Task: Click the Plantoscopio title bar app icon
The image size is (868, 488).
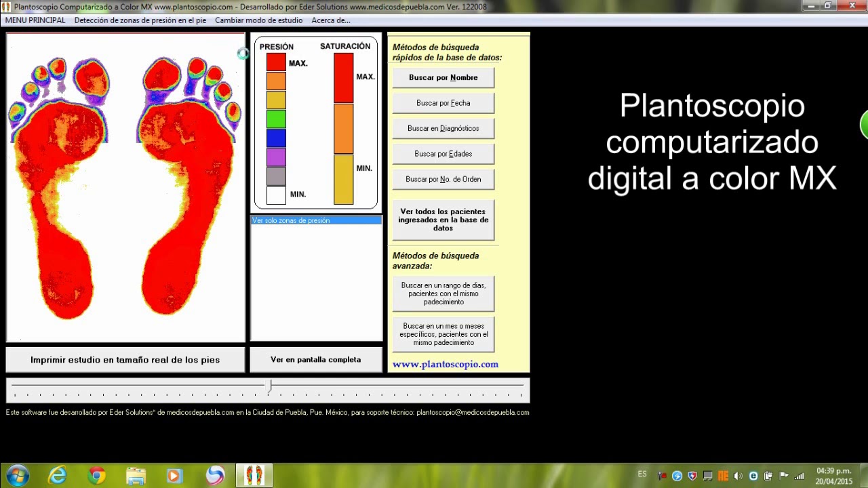Action: coord(7,7)
